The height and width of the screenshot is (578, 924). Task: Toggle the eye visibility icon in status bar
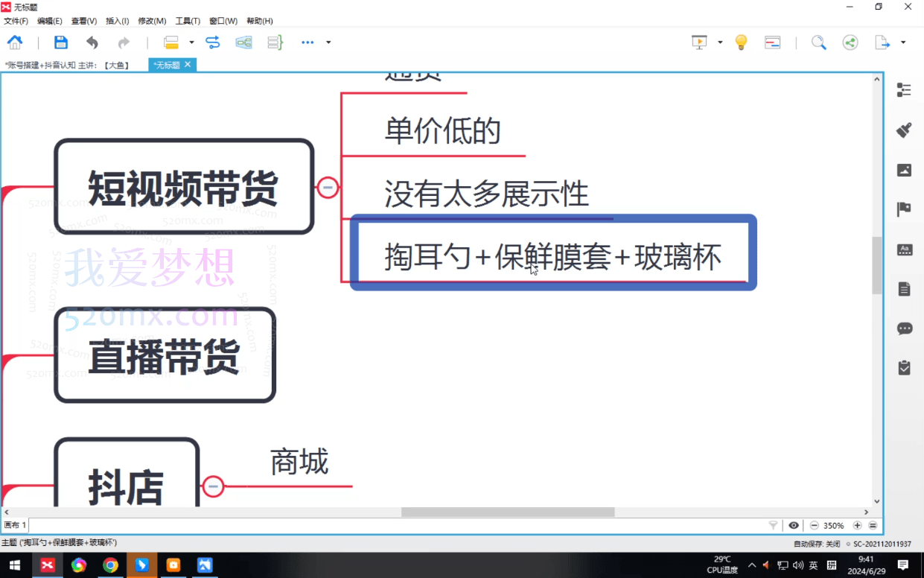[794, 525]
